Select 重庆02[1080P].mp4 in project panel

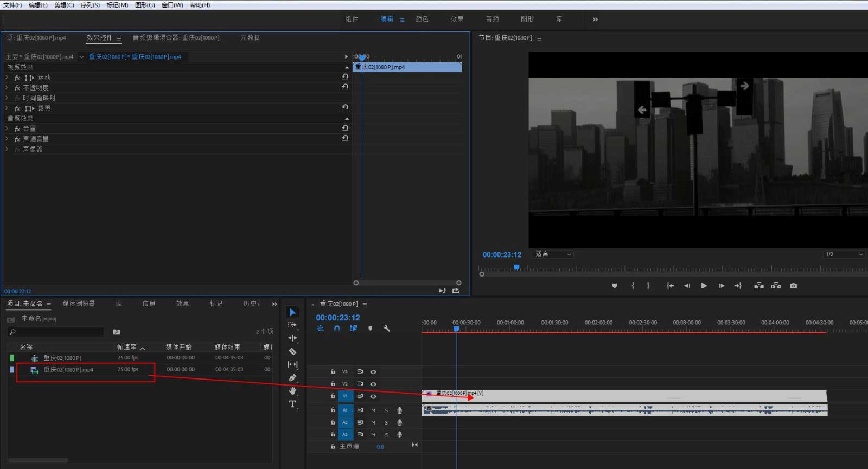click(x=68, y=370)
